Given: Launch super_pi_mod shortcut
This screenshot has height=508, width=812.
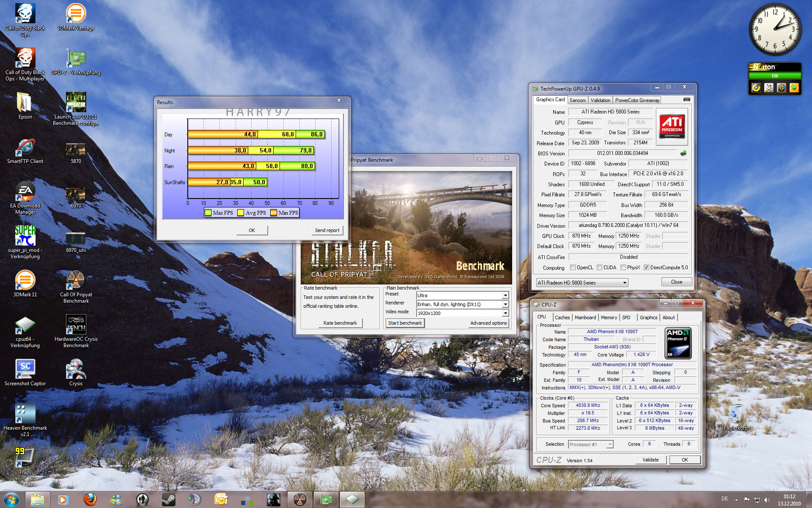Looking at the screenshot, I should [25, 242].
